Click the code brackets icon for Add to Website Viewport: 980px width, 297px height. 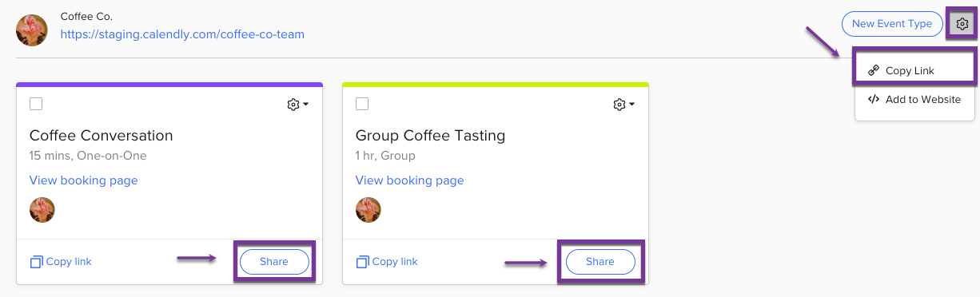pyautogui.click(x=874, y=100)
